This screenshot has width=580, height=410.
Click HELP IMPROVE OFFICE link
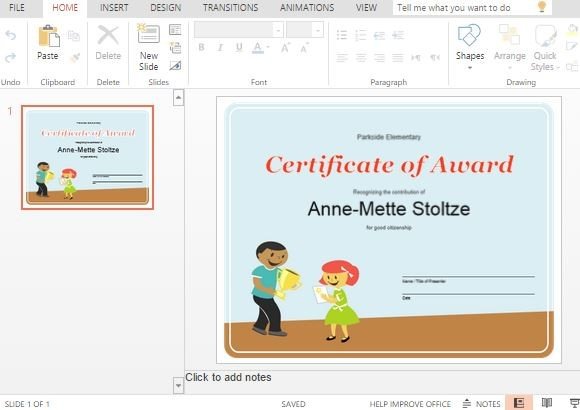tap(410, 404)
